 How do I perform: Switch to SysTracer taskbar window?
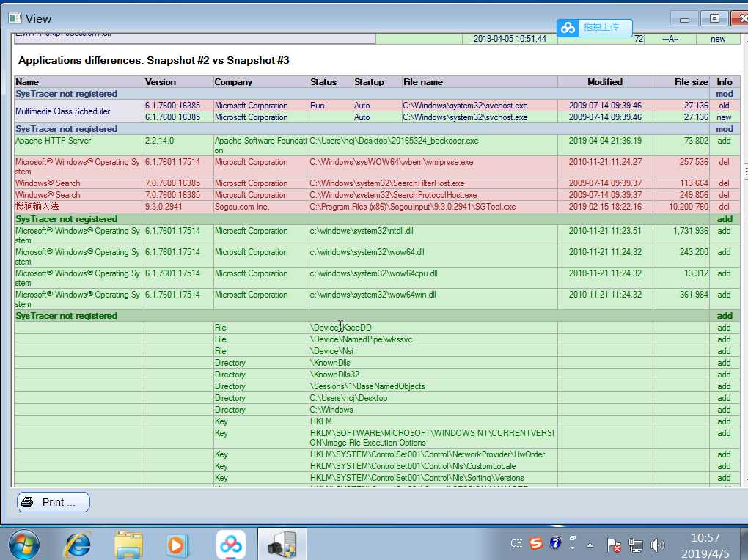tap(282, 545)
